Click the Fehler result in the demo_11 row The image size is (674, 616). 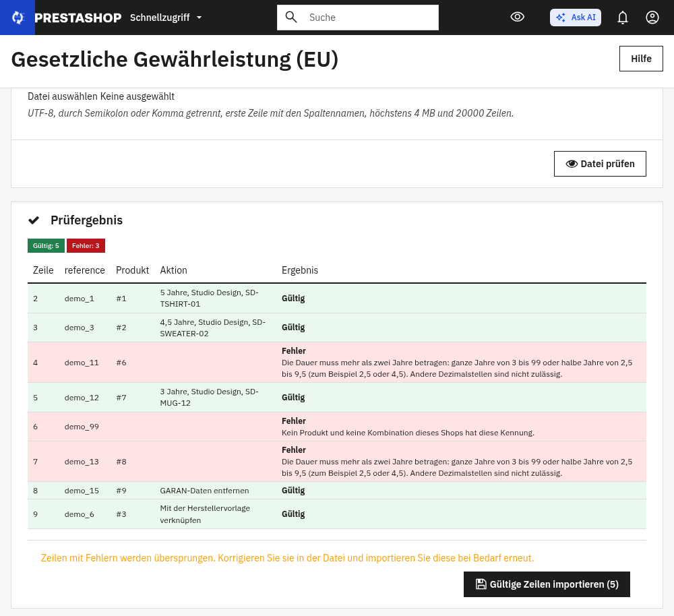[294, 350]
